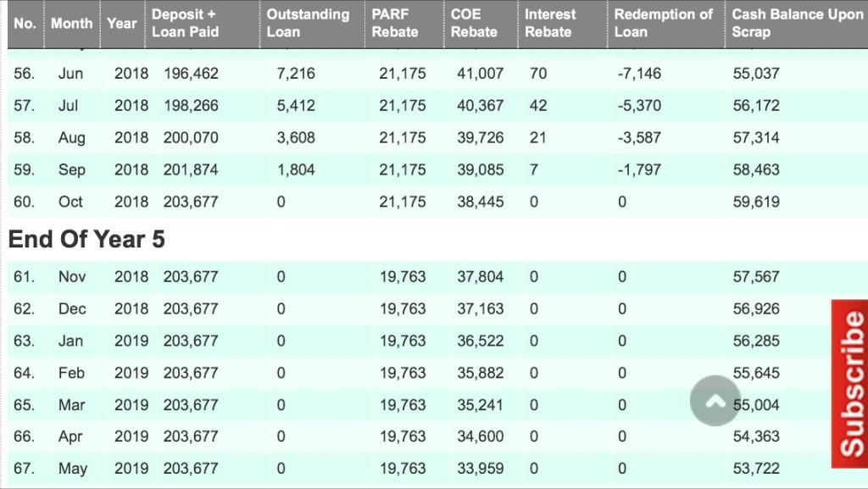Click cash balance 59,619 in row 60
Viewport: 868px width, 489px height.
coord(756,202)
